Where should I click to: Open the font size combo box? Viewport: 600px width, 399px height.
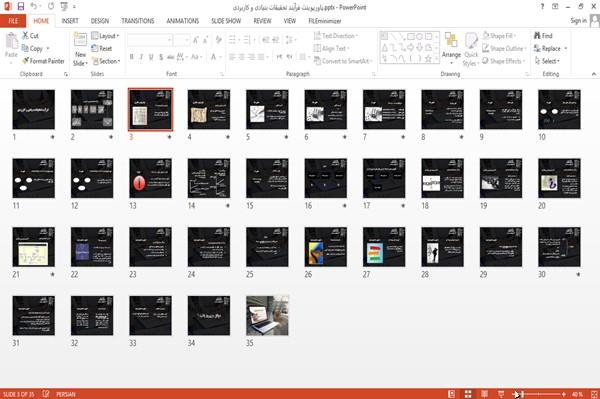[181, 40]
